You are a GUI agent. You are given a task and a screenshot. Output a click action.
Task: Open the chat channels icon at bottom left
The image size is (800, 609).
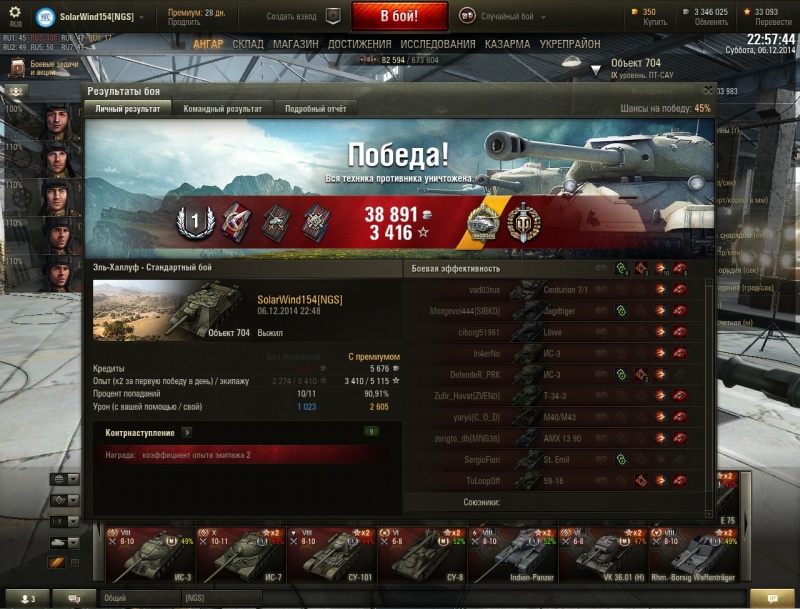click(x=74, y=598)
